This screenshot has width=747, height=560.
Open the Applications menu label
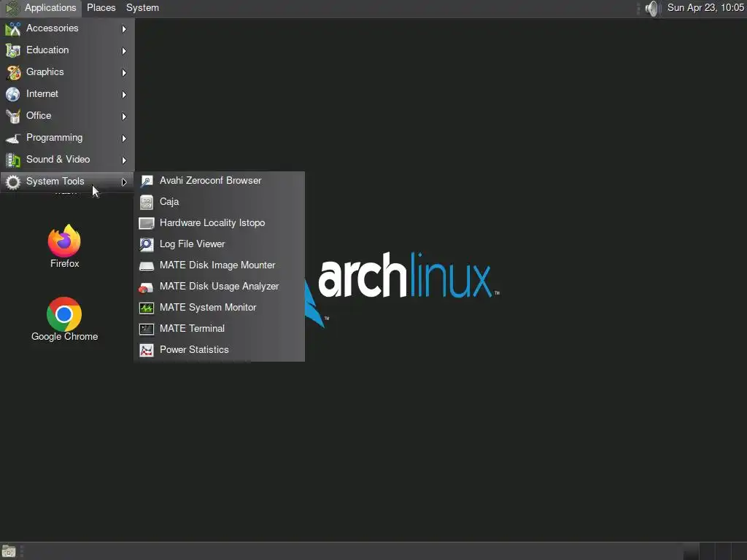[50, 8]
